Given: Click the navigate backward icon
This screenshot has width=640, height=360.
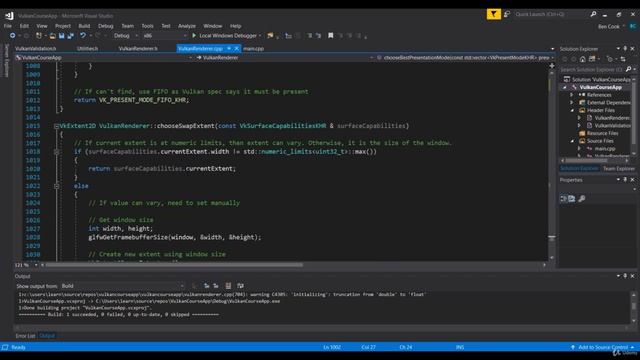Looking at the screenshot, I should point(13,36).
